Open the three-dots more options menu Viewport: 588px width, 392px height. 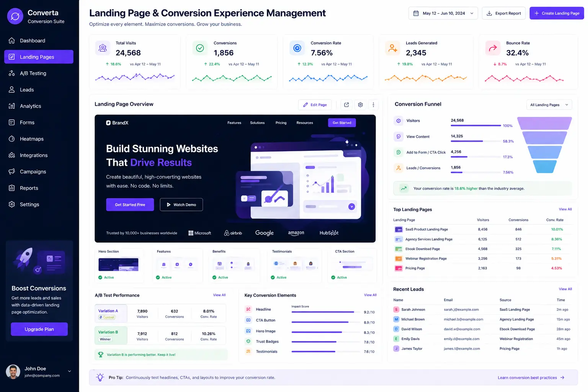373,105
